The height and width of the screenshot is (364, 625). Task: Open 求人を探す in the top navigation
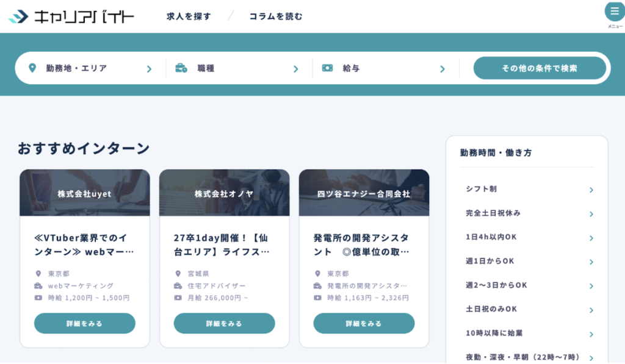(189, 16)
